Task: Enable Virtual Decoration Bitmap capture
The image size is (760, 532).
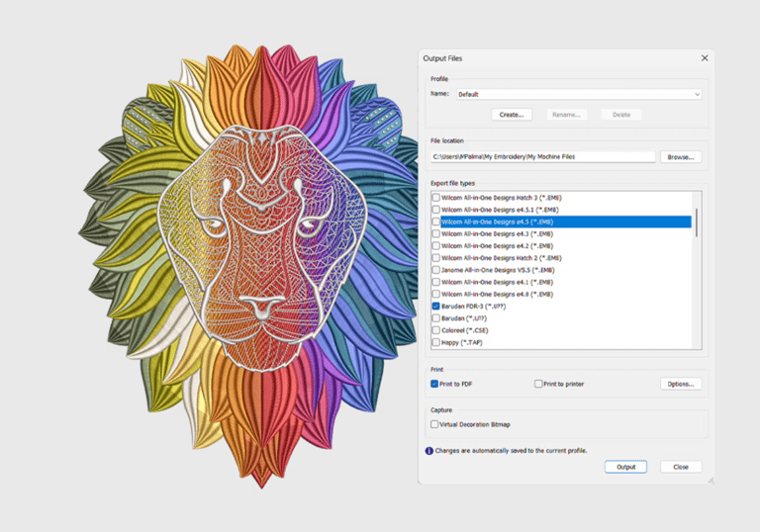Action: [434, 424]
